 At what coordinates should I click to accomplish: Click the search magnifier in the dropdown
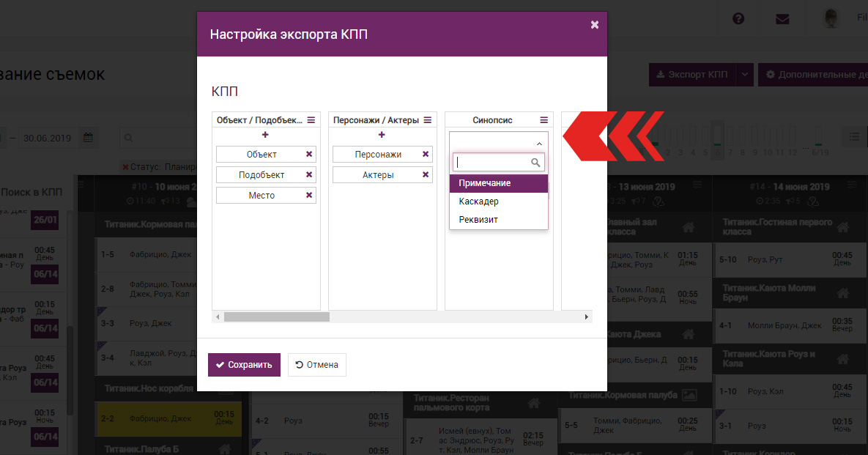[x=535, y=162]
